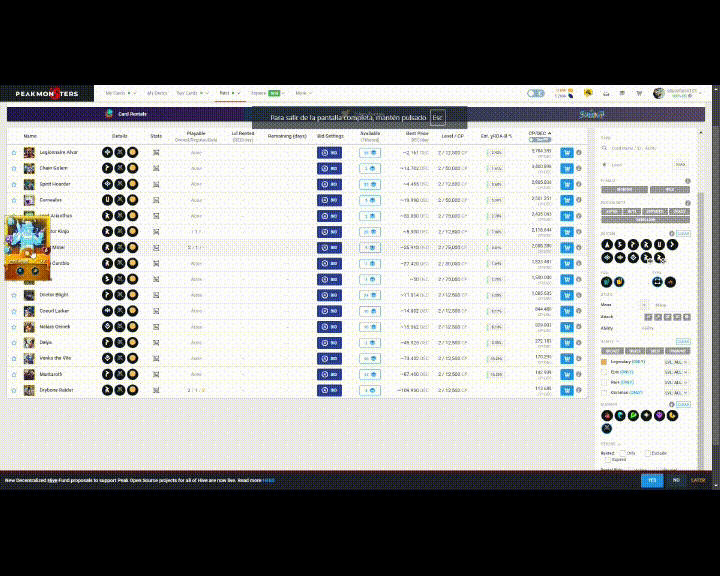Add Legionnaire Alvar rental to cart
720x576 pixels.
pos(567,152)
